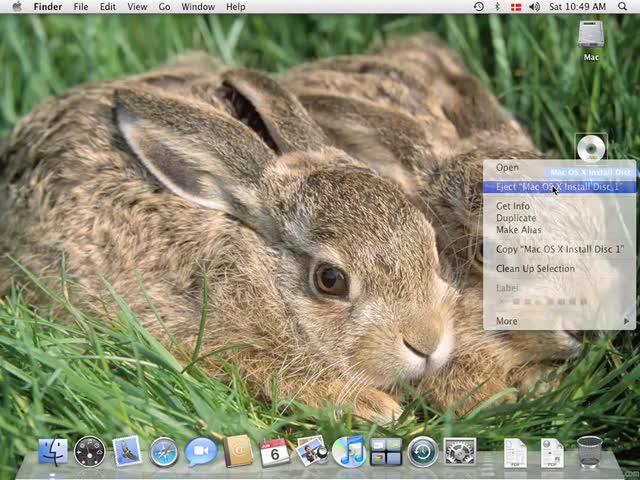This screenshot has width=640, height=480.
Task: Launch iTunes from the Dock
Action: click(x=348, y=452)
